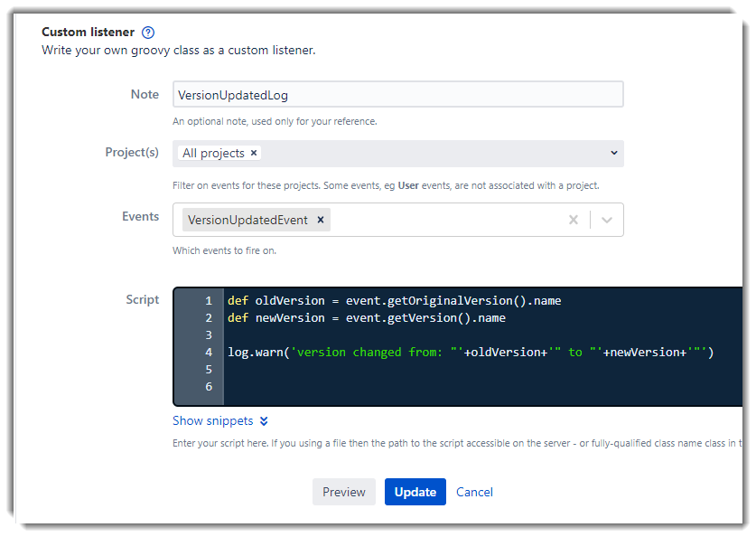Open the Custom listener help icon
756x537 pixels.
pyautogui.click(x=148, y=33)
